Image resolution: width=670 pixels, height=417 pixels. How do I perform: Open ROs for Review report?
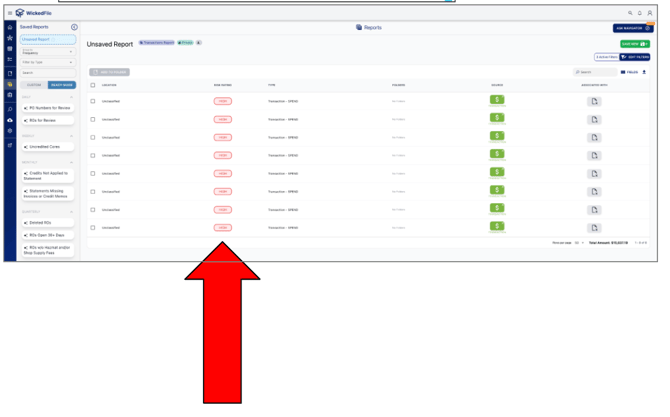[x=48, y=120]
